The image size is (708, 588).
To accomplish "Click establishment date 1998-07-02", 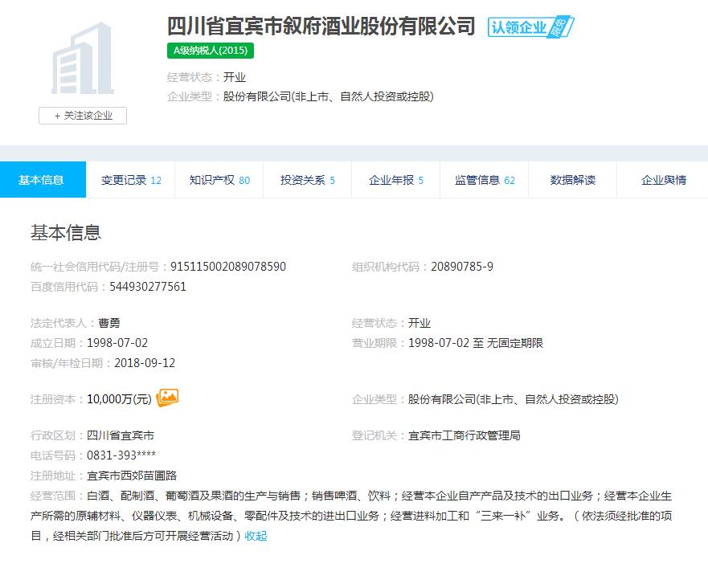I will tap(117, 343).
